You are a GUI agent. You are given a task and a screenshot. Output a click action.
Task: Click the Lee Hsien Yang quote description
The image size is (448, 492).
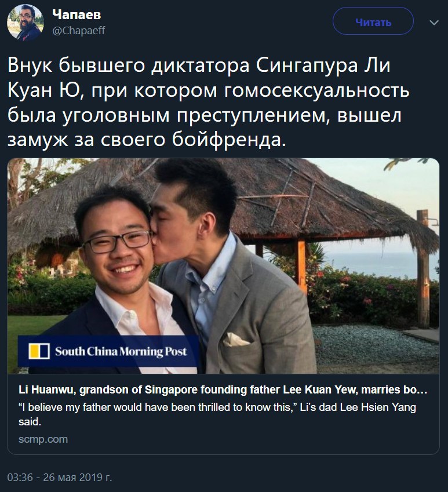pyautogui.click(x=217, y=414)
